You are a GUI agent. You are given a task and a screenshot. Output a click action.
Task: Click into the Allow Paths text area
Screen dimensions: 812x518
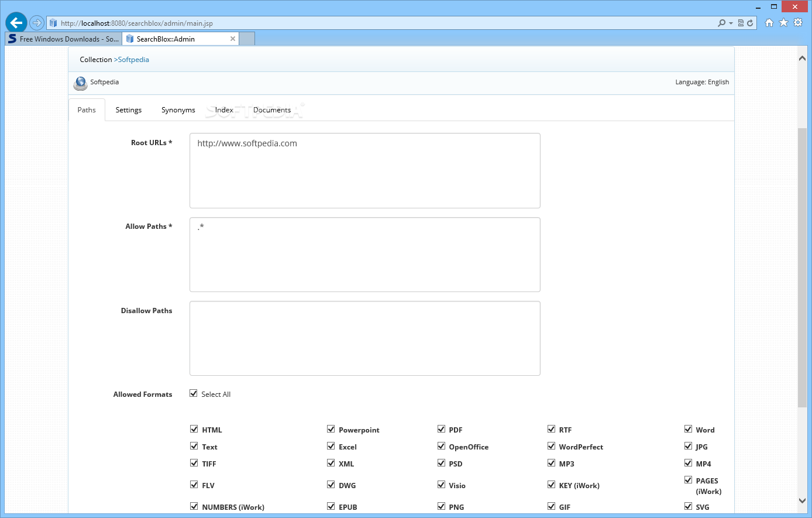point(365,255)
